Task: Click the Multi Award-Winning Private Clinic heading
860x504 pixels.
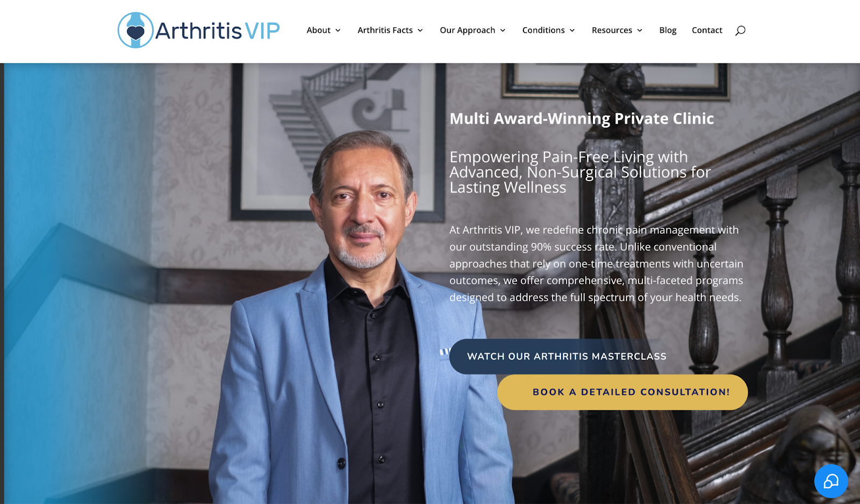Action: point(582,119)
